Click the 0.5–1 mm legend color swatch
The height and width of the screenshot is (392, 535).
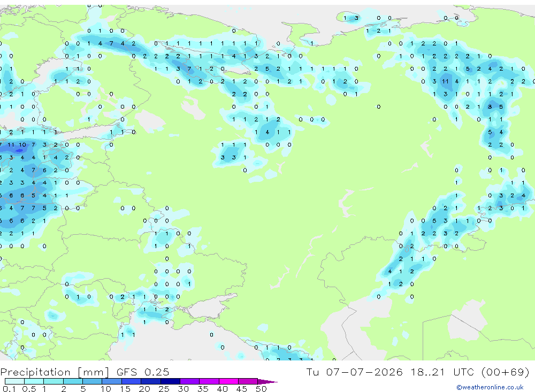click(x=34, y=381)
